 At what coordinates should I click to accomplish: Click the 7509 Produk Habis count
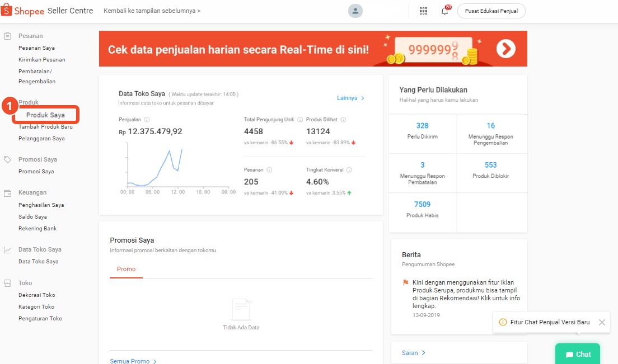click(x=422, y=204)
